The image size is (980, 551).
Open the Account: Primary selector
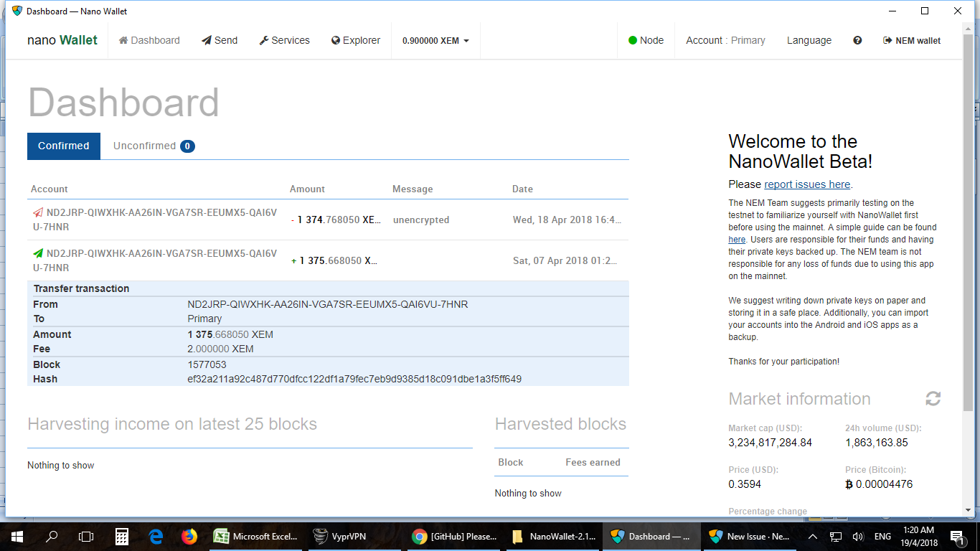[x=725, y=41]
